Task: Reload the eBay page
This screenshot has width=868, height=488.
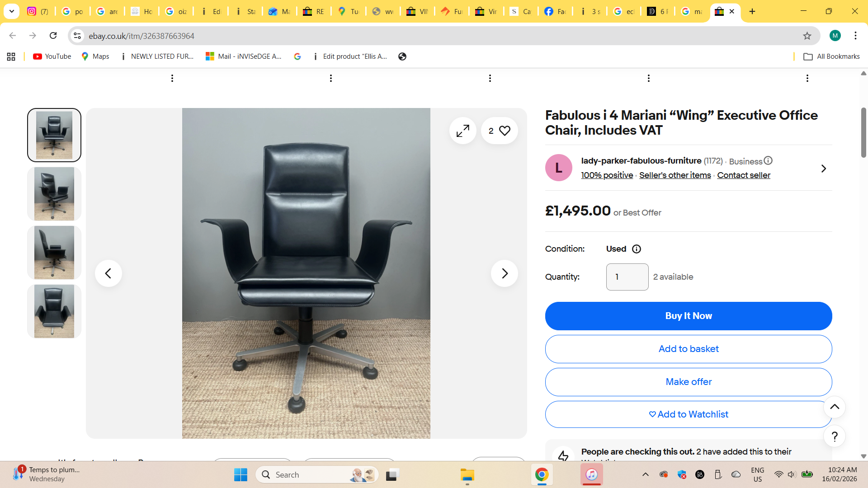Action: 53,36
